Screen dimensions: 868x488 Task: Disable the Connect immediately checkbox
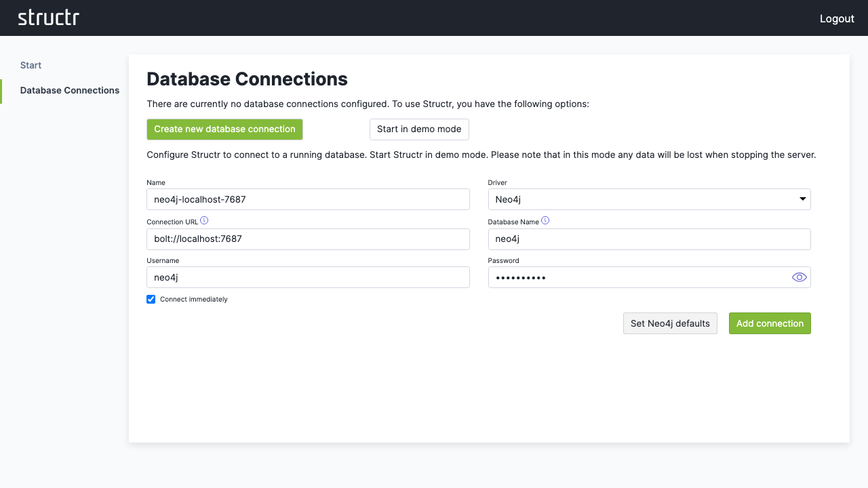click(151, 299)
